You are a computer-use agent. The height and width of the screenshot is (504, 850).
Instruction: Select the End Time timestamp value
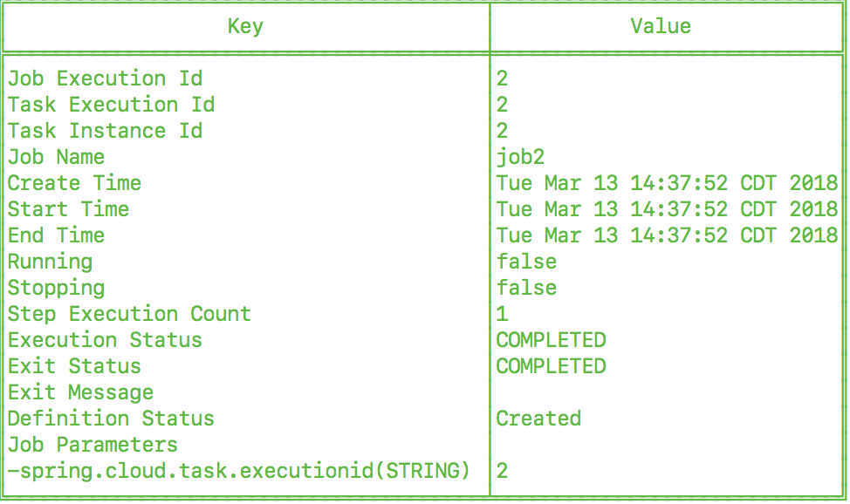tap(667, 235)
